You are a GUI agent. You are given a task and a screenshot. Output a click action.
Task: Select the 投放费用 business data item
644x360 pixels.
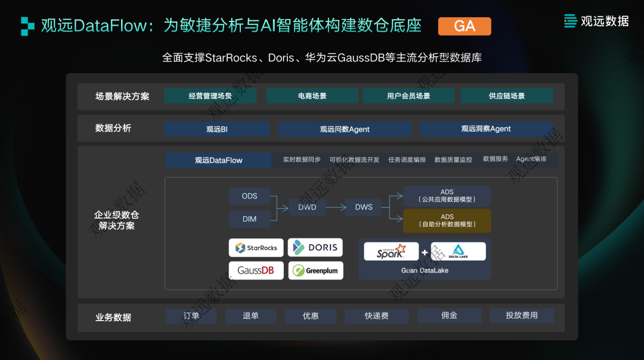[x=522, y=316]
